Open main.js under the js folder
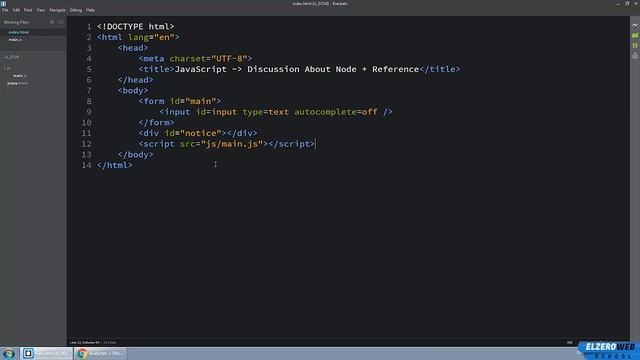640x360 pixels. (20, 76)
